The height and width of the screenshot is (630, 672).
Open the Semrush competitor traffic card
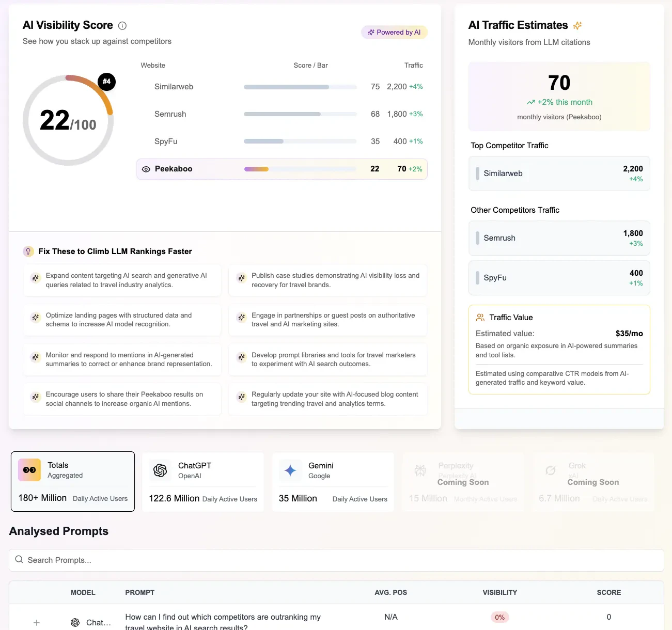click(x=559, y=238)
